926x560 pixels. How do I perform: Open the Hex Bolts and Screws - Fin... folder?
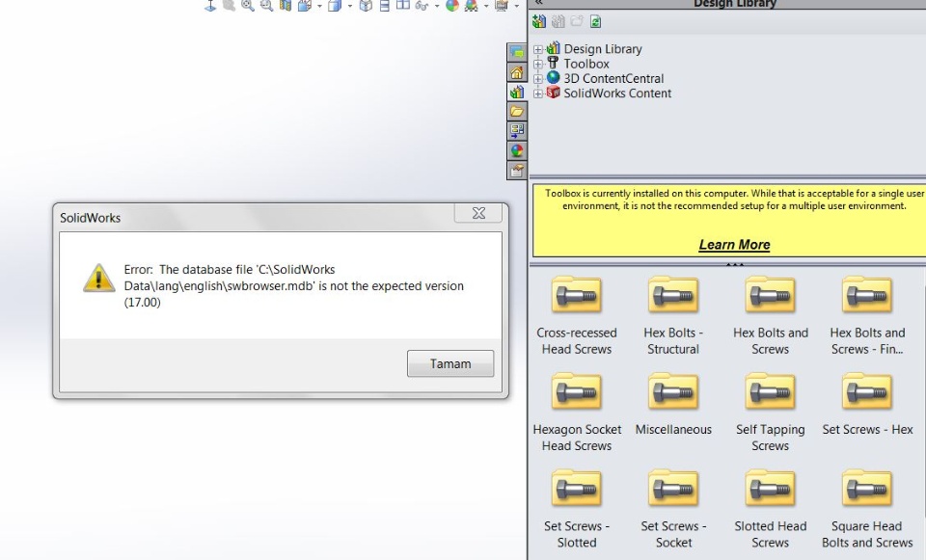tap(867, 315)
